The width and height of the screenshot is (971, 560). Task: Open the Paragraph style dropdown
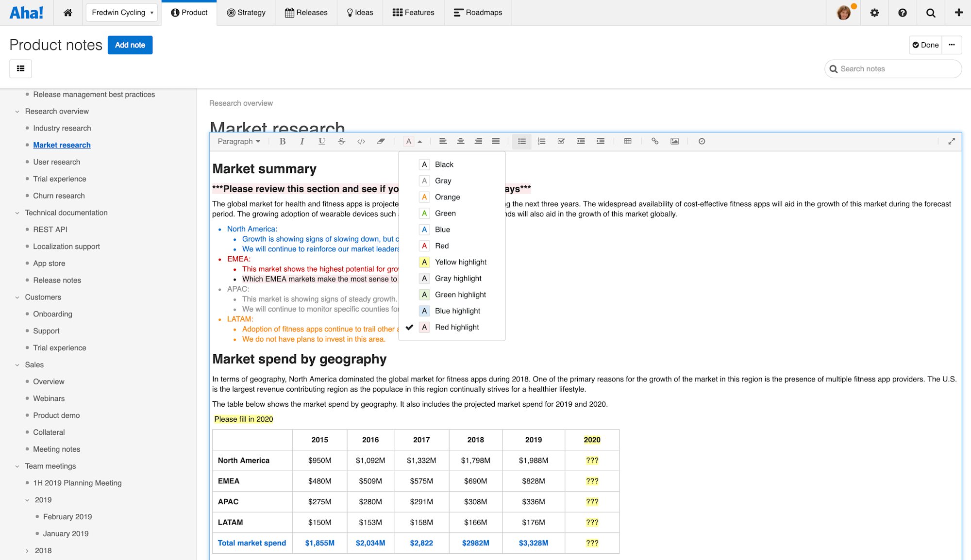pos(238,141)
